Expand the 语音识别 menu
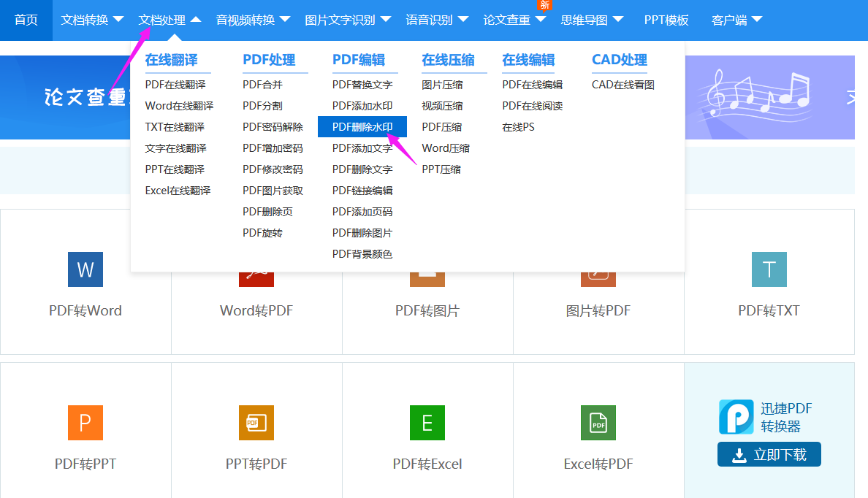This screenshot has width=868, height=498. (437, 20)
